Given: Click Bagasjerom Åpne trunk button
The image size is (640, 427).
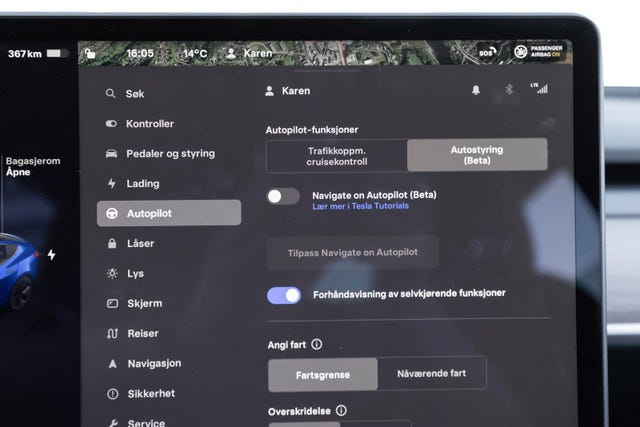Looking at the screenshot, I should tap(33, 167).
